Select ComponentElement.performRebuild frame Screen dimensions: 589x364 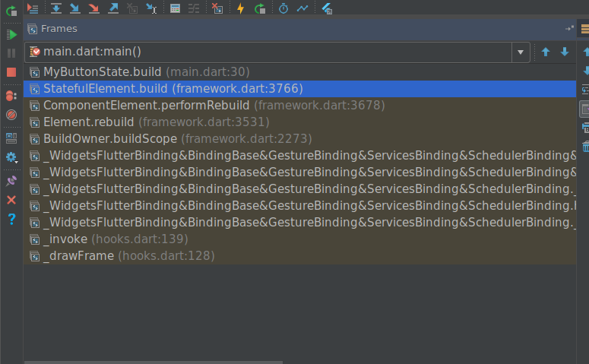299,105
